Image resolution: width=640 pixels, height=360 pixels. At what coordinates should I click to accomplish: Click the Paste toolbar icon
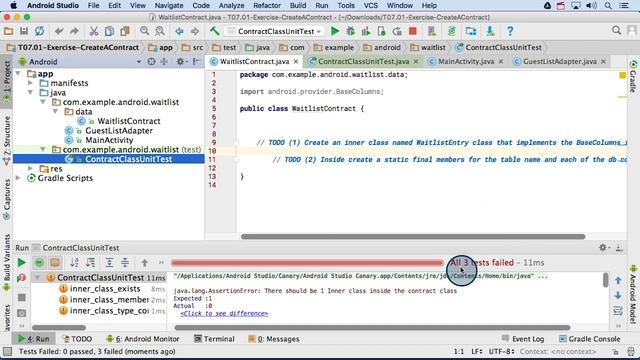click(x=125, y=31)
